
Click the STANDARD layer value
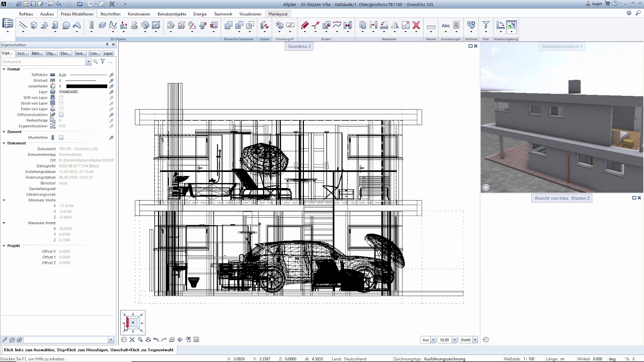click(68, 92)
